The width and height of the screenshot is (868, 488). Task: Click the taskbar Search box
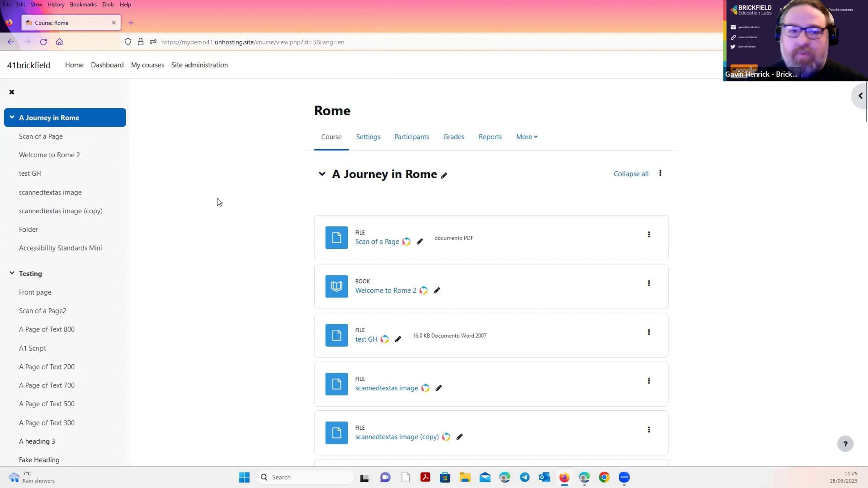306,478
